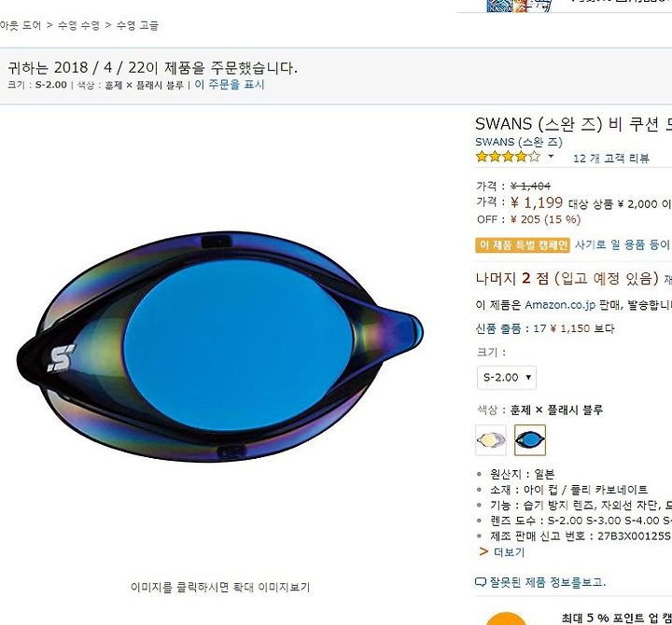Open the 신품 출품 17 offers link
672x625 pixels.
click(x=545, y=328)
